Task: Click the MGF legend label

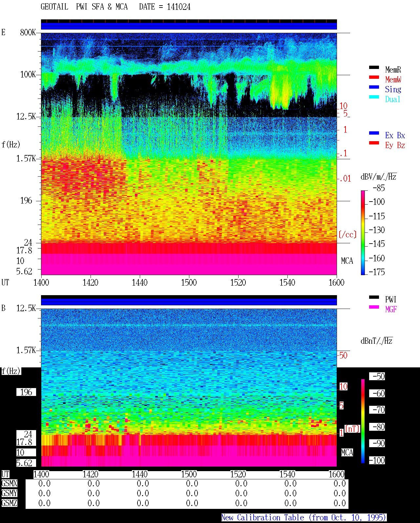Action: (x=391, y=309)
